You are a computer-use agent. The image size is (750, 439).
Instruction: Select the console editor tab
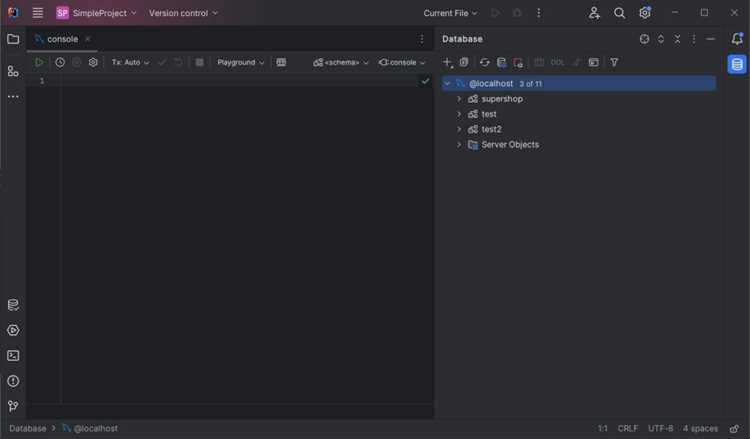tap(62, 39)
